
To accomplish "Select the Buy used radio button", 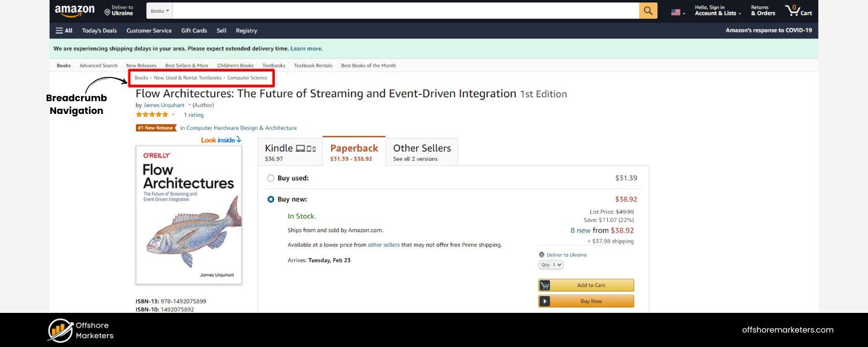I will pos(271,178).
